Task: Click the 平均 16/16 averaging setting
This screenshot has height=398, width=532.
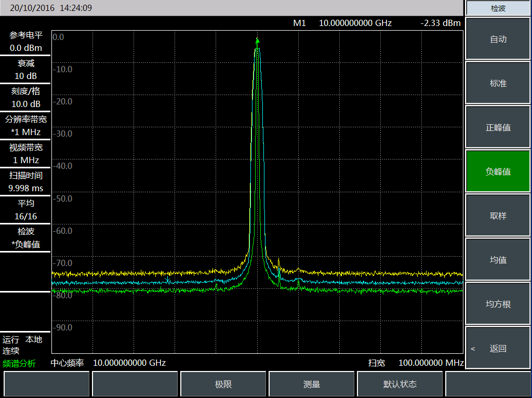Action: coord(25,210)
